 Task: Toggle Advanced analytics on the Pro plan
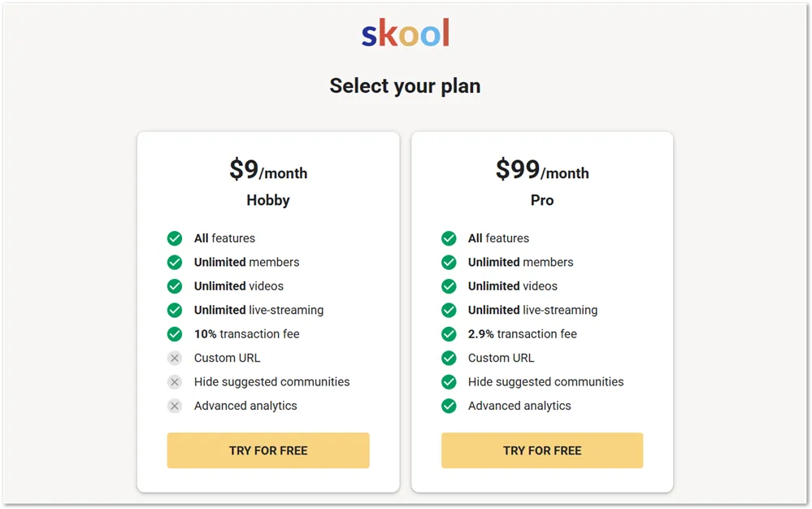449,406
